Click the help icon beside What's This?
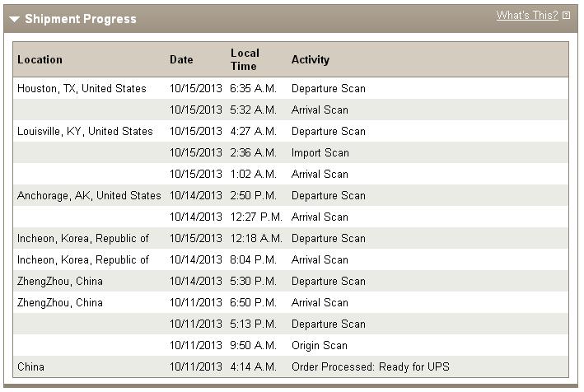 click(566, 16)
